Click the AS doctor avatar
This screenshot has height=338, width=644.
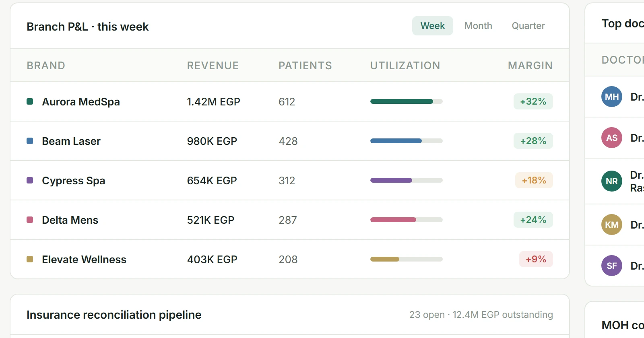click(612, 138)
